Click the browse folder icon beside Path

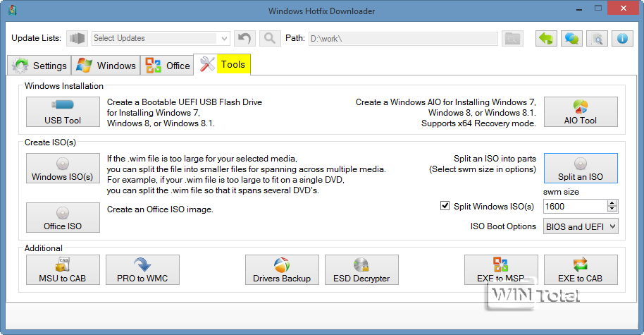point(512,39)
